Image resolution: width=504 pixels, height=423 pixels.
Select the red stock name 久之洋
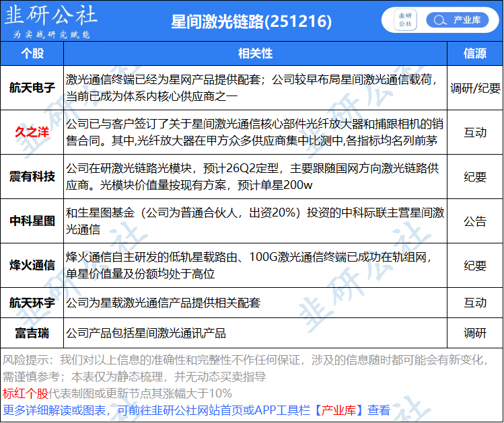click(x=32, y=132)
